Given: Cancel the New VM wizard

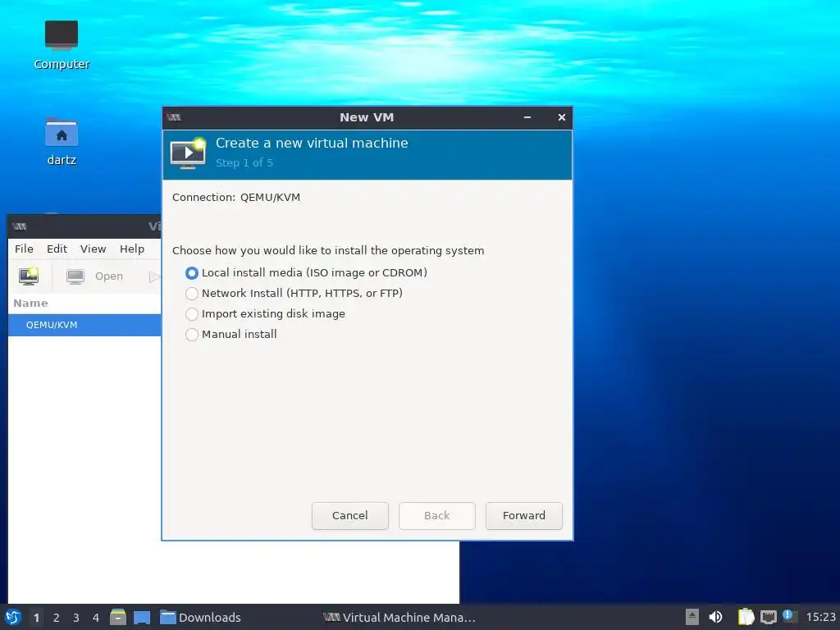Looking at the screenshot, I should point(349,515).
